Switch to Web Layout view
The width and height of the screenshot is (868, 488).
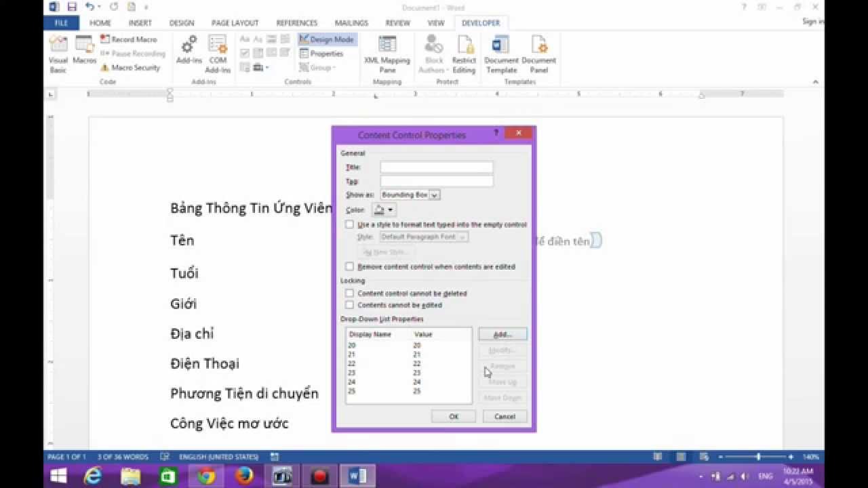click(704, 457)
